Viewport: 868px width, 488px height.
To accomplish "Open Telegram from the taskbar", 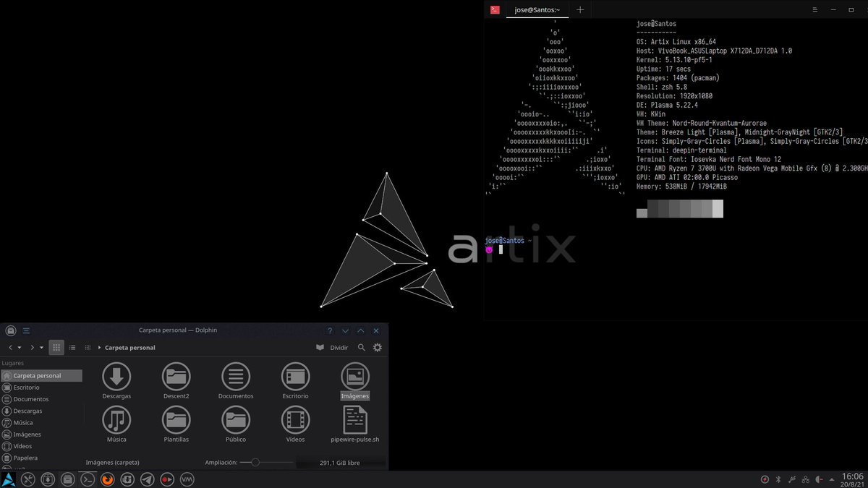I will [x=147, y=479].
